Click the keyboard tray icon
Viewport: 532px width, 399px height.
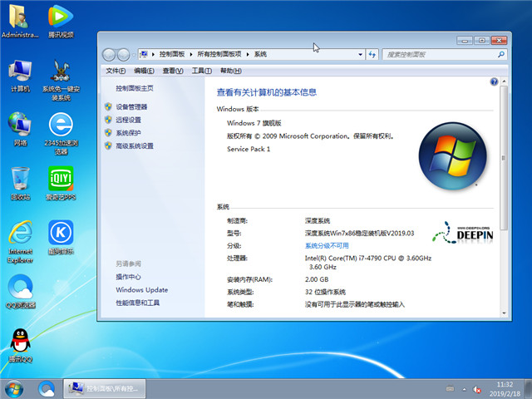tap(451, 388)
